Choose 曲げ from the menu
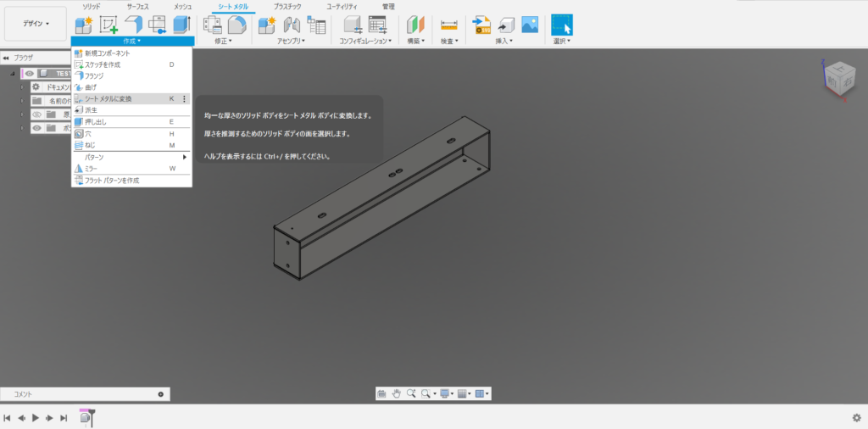868x429 pixels. 131,87
